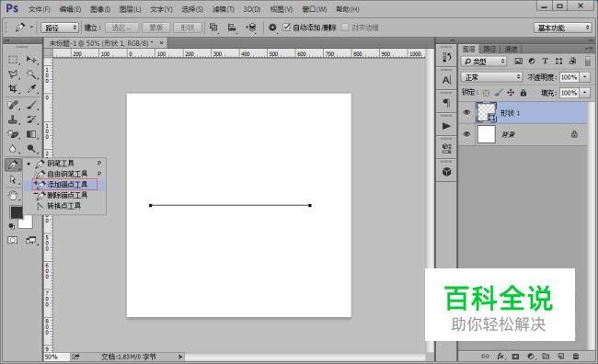Reset default foreground and background colors
Image resolution: width=598 pixels, height=364 pixels.
click(12, 226)
